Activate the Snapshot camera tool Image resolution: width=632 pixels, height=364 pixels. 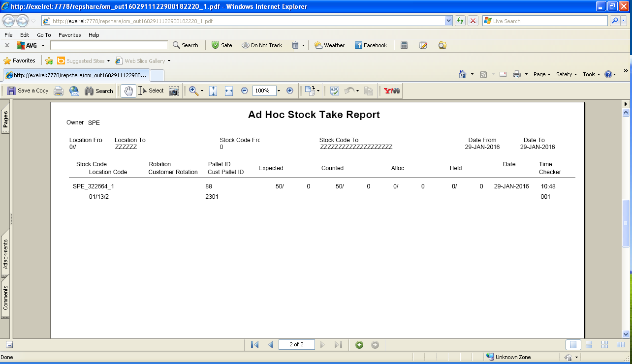[174, 91]
